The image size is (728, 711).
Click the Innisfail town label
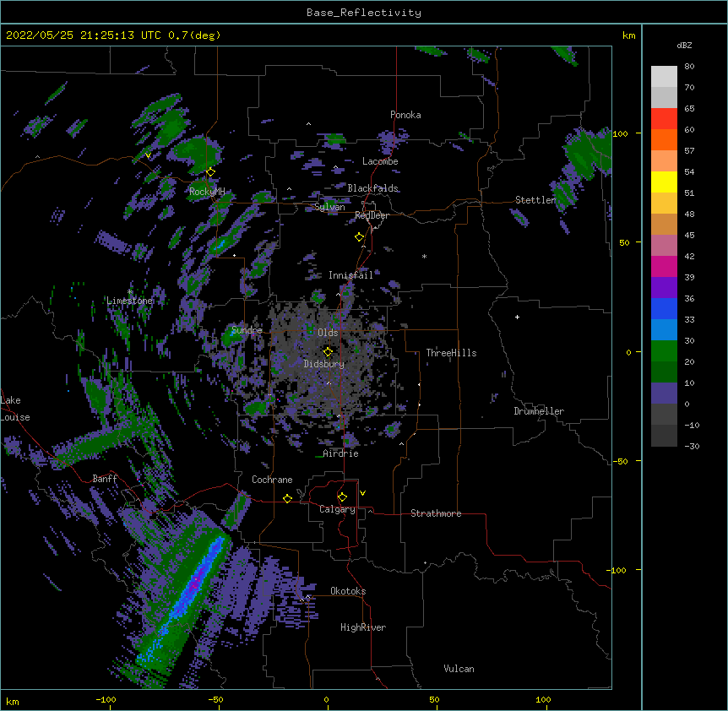click(x=350, y=275)
